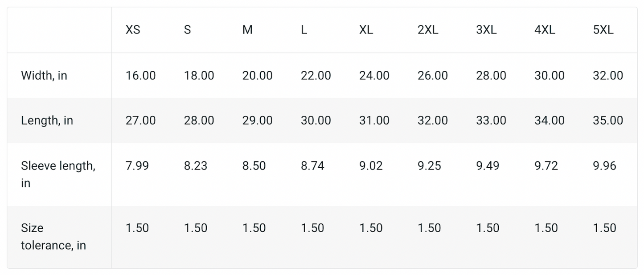
Task: Select the 5XL size header
Action: coord(603,30)
